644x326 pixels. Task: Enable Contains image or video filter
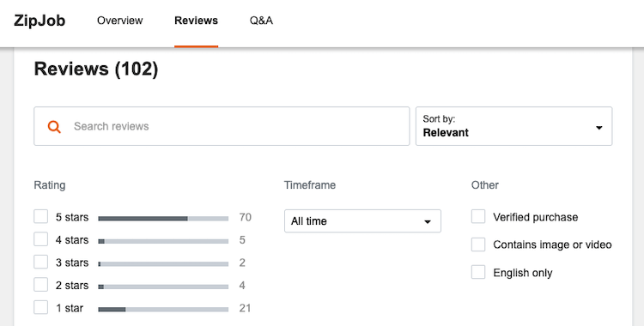coord(478,244)
